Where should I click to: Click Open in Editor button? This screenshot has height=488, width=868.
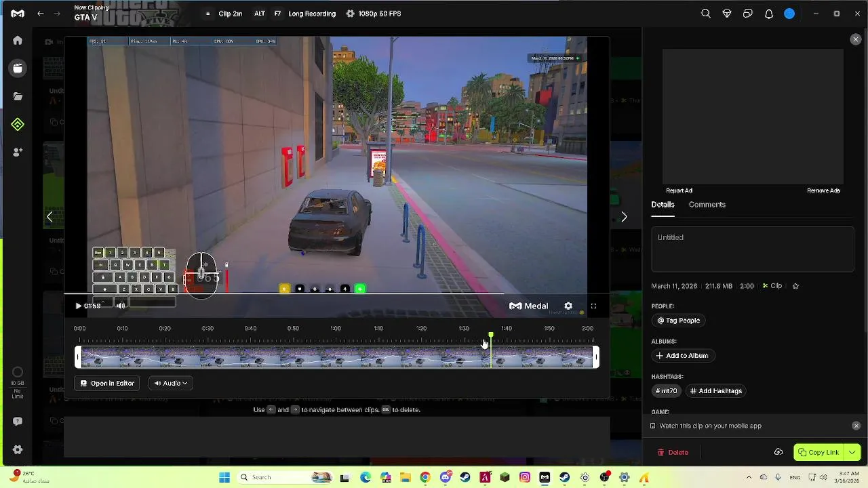[107, 383]
